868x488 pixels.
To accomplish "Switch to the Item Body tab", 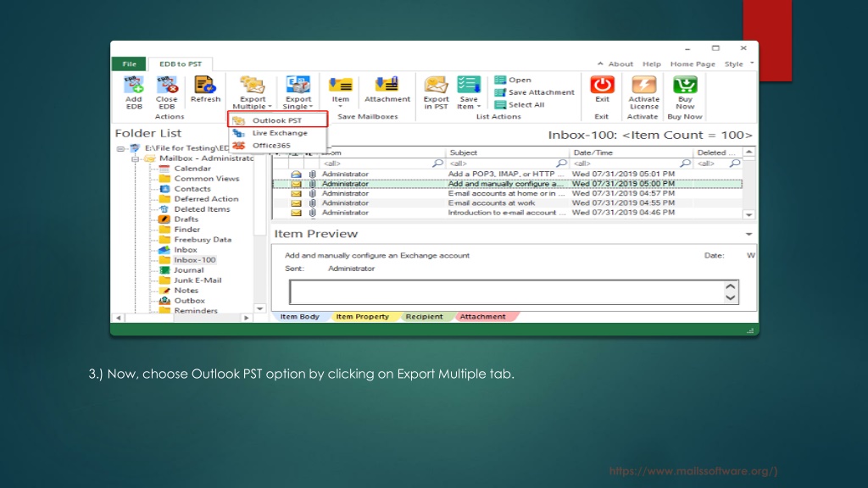I will pyautogui.click(x=299, y=317).
